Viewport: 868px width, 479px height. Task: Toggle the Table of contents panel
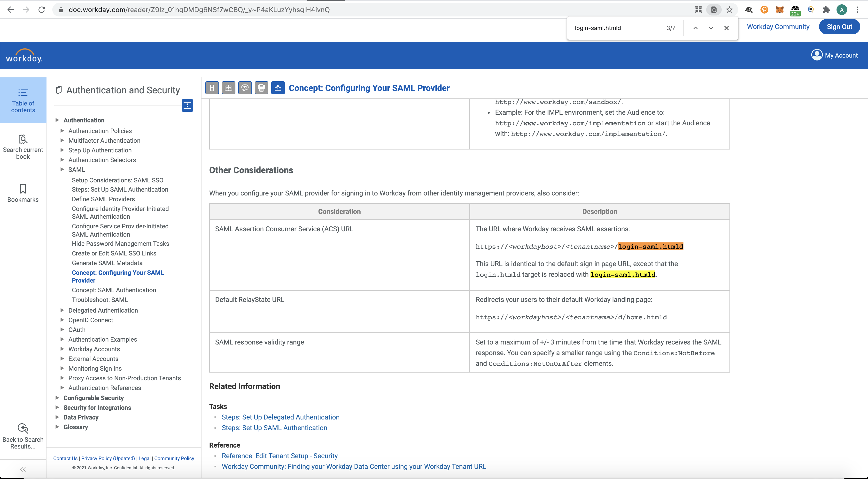click(x=23, y=100)
